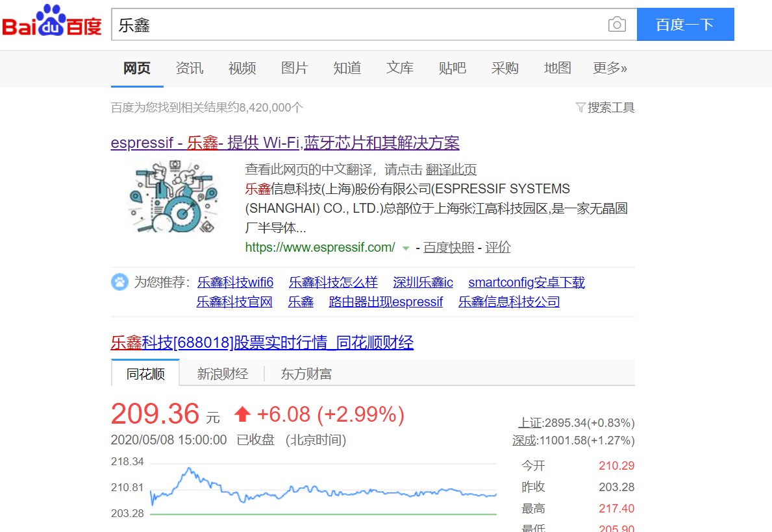Click the 最高 217.40 value
The width and height of the screenshot is (772, 532).
pyautogui.click(x=616, y=509)
